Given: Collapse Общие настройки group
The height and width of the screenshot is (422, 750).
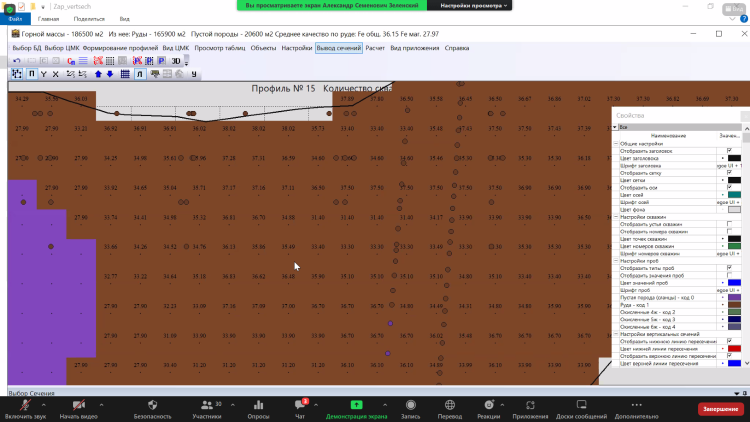Looking at the screenshot, I should (616, 143).
